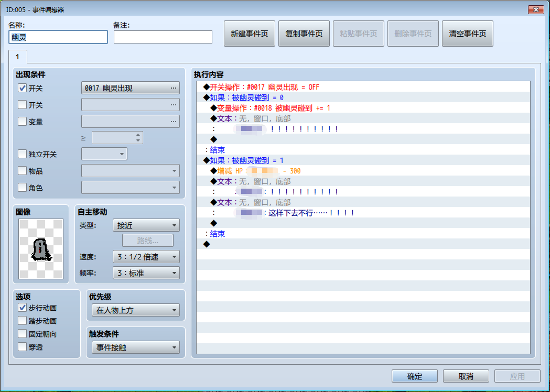Enable the 独立开关 condition checkbox

coord(22,154)
